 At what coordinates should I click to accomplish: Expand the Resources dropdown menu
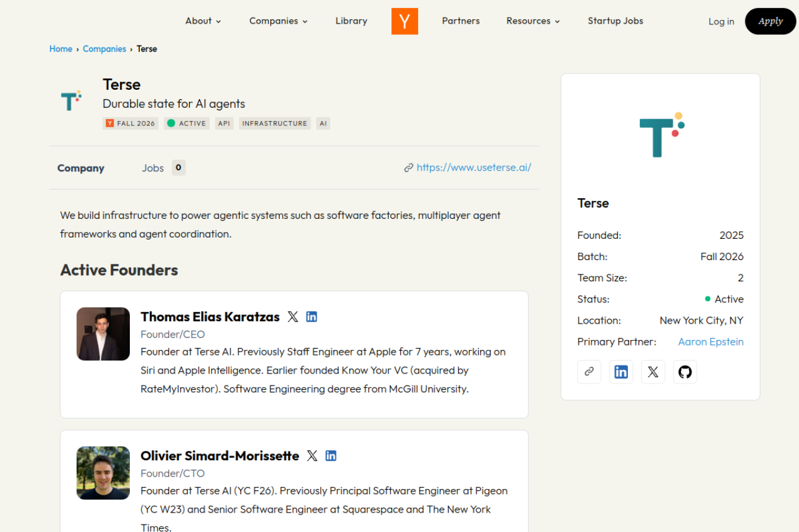click(x=533, y=21)
